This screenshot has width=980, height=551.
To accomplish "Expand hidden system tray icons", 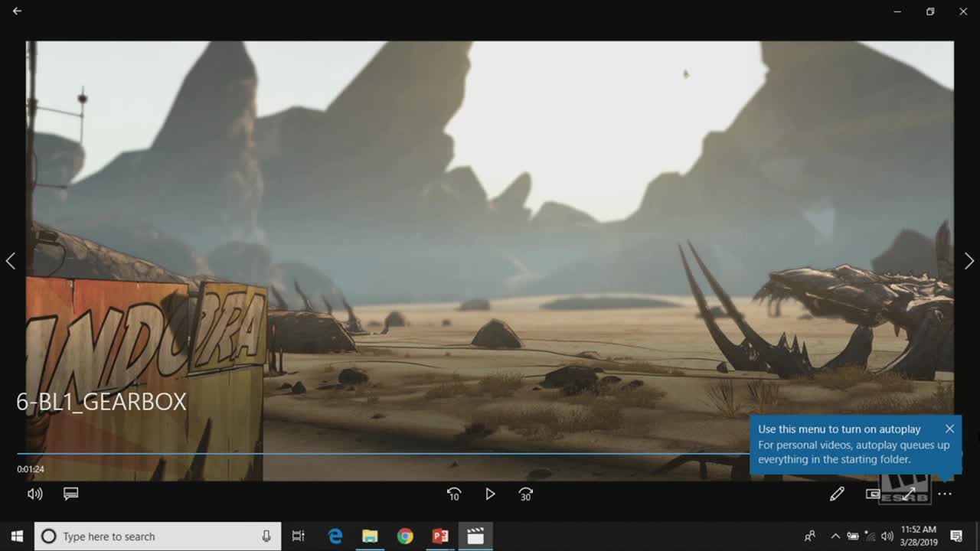I will click(835, 536).
